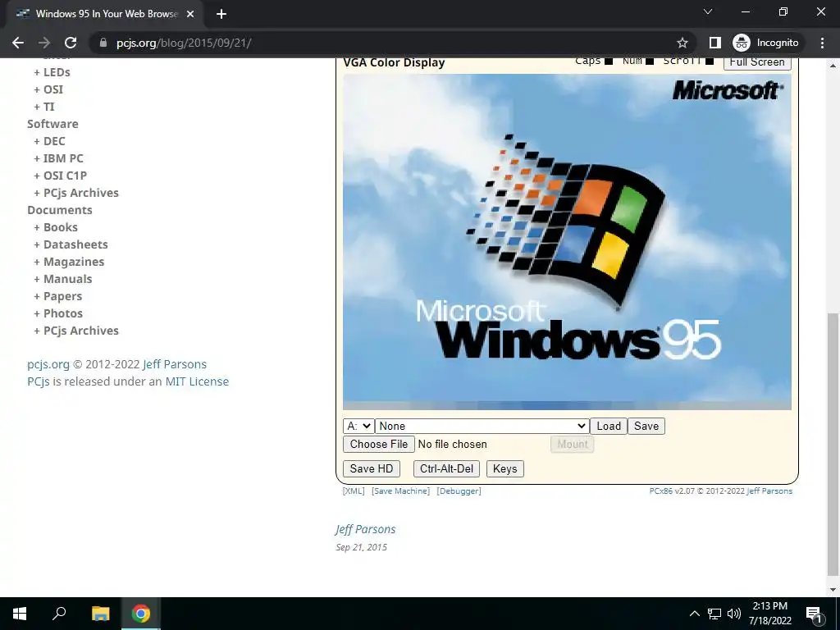Screen dimensions: 840x630
Task: Click the scrollbar down arrow
Action: click(x=833, y=590)
